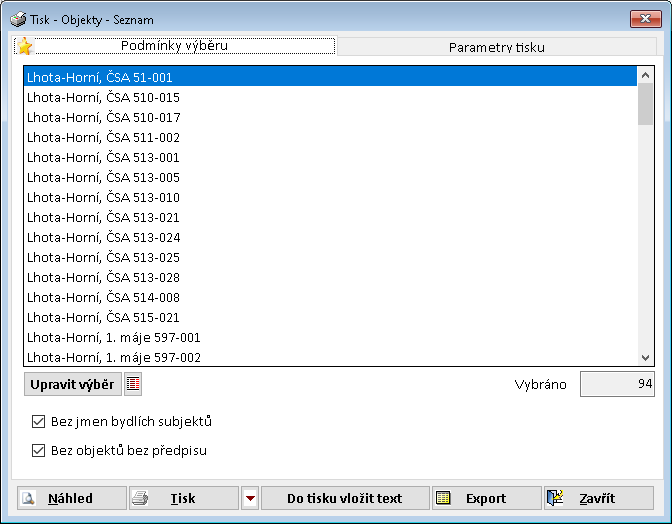Image resolution: width=672 pixels, height=524 pixels.
Task: Click the Export button
Action: tap(486, 498)
